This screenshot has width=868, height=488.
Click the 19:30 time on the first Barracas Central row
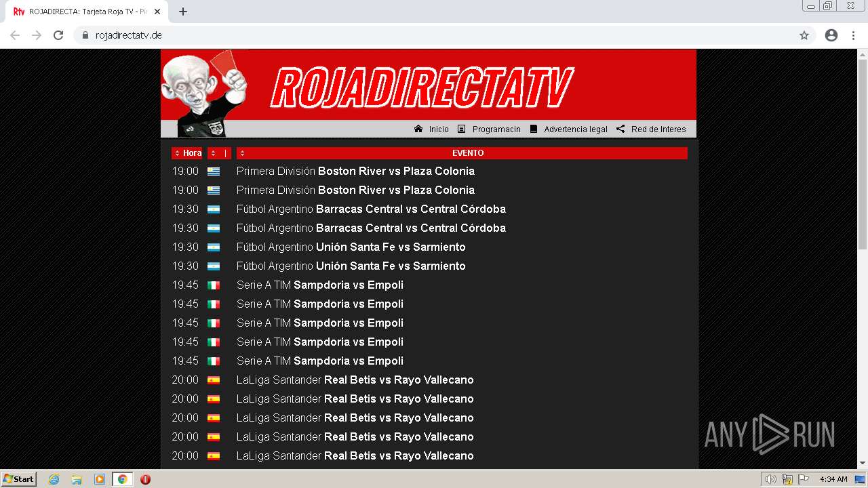click(x=185, y=209)
